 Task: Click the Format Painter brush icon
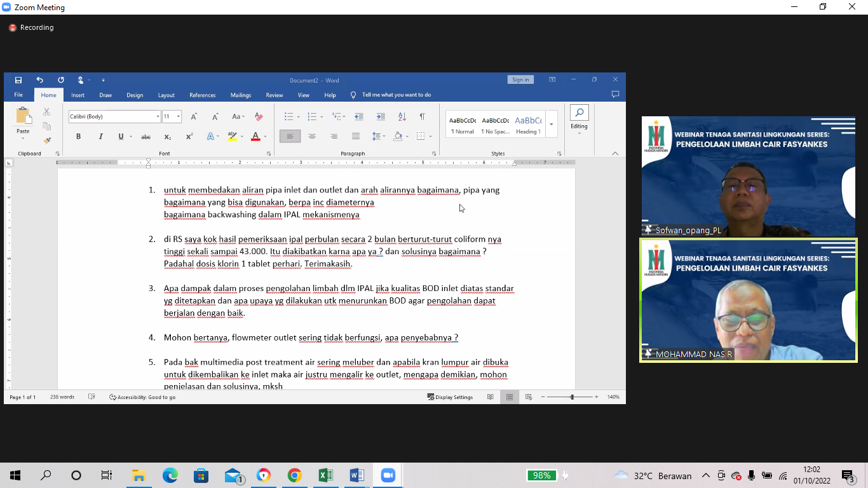[x=47, y=140]
